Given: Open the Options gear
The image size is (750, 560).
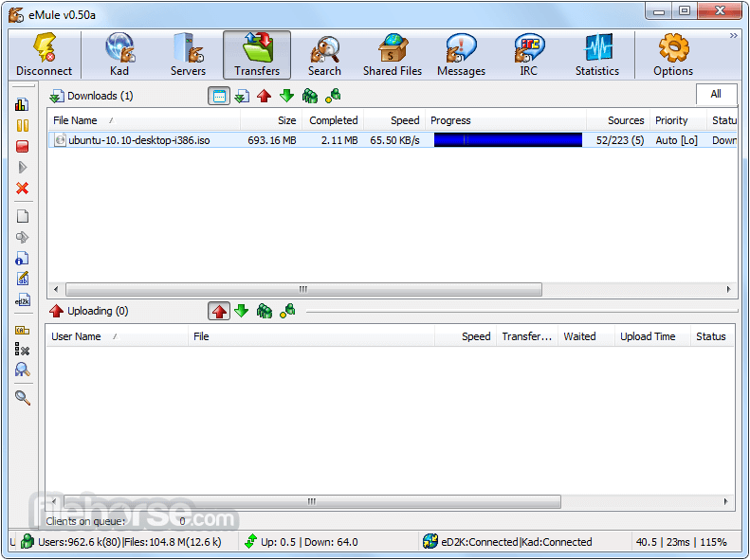Looking at the screenshot, I should (673, 54).
